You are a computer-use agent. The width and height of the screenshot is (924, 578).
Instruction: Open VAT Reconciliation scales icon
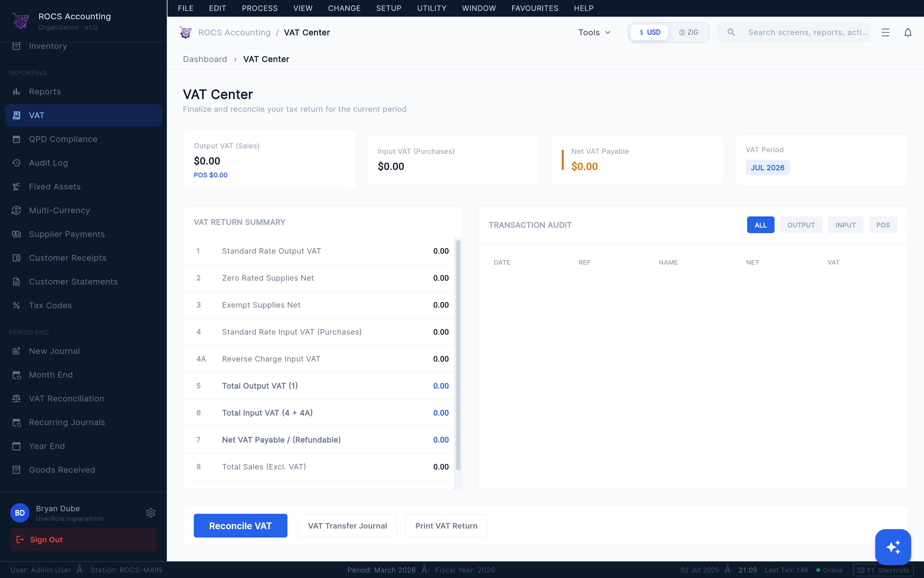click(16, 399)
